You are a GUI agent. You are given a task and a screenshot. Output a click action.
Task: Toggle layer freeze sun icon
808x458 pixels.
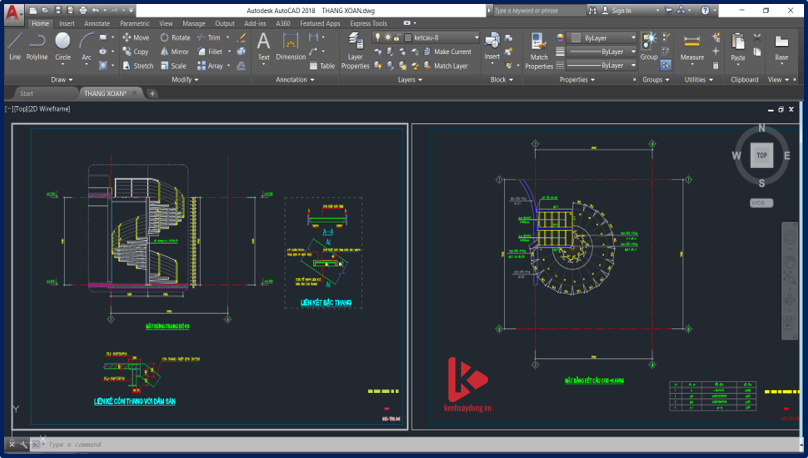(387, 37)
